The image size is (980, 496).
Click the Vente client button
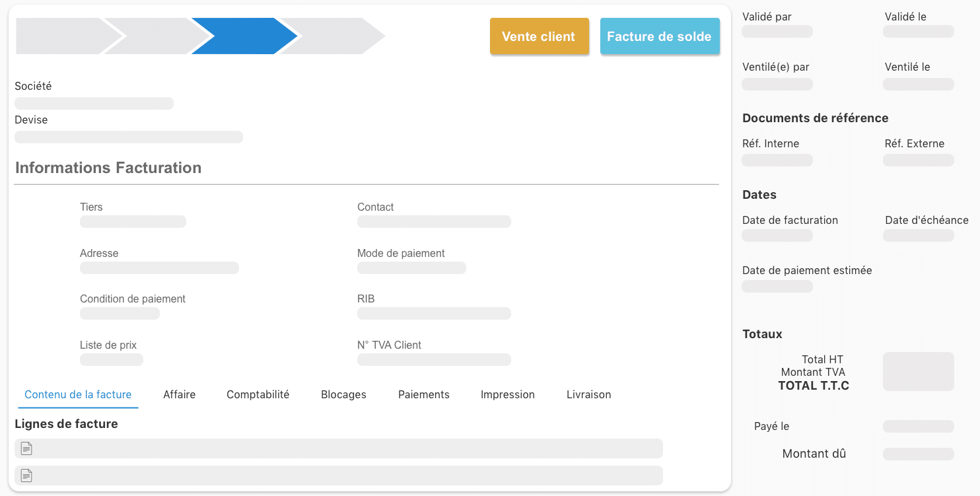(539, 36)
